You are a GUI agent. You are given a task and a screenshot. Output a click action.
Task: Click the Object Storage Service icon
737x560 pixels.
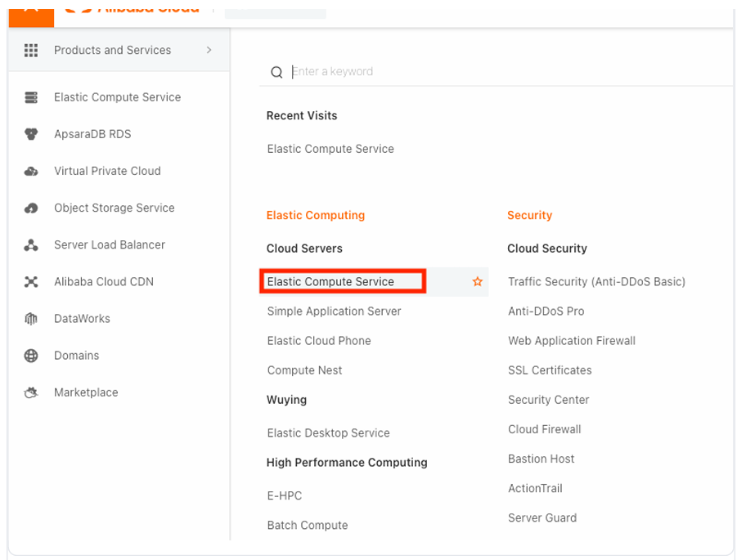[x=31, y=208]
